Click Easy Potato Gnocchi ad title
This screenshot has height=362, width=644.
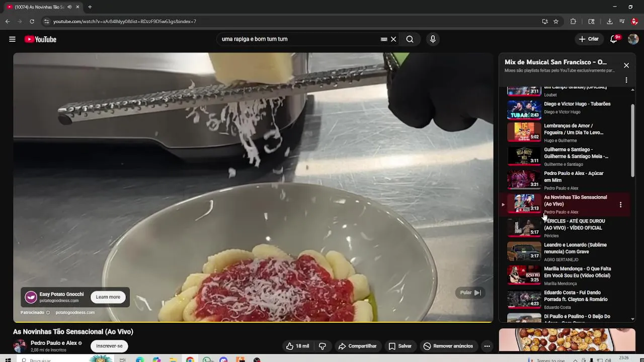(x=62, y=295)
